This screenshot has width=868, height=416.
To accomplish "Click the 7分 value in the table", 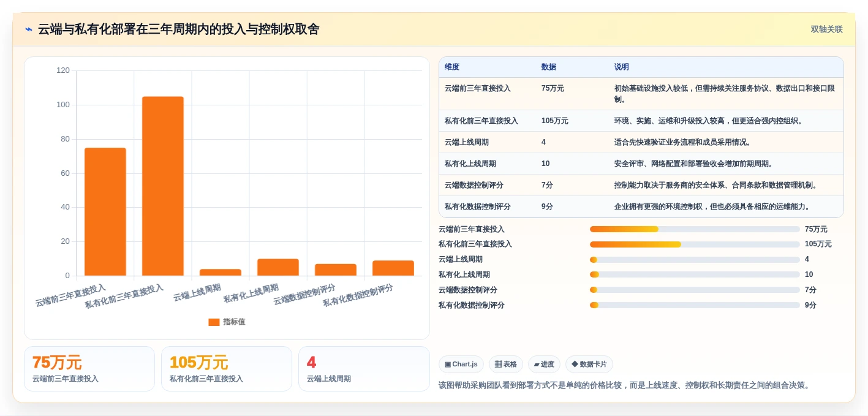I will tap(548, 185).
